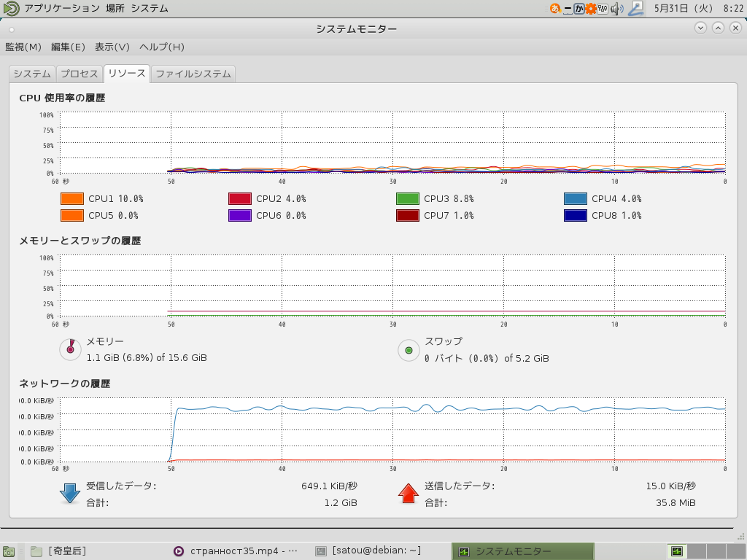Image resolution: width=747 pixels, height=560 pixels.
Task: Click the input method properties tool icon
Action: pos(603,8)
